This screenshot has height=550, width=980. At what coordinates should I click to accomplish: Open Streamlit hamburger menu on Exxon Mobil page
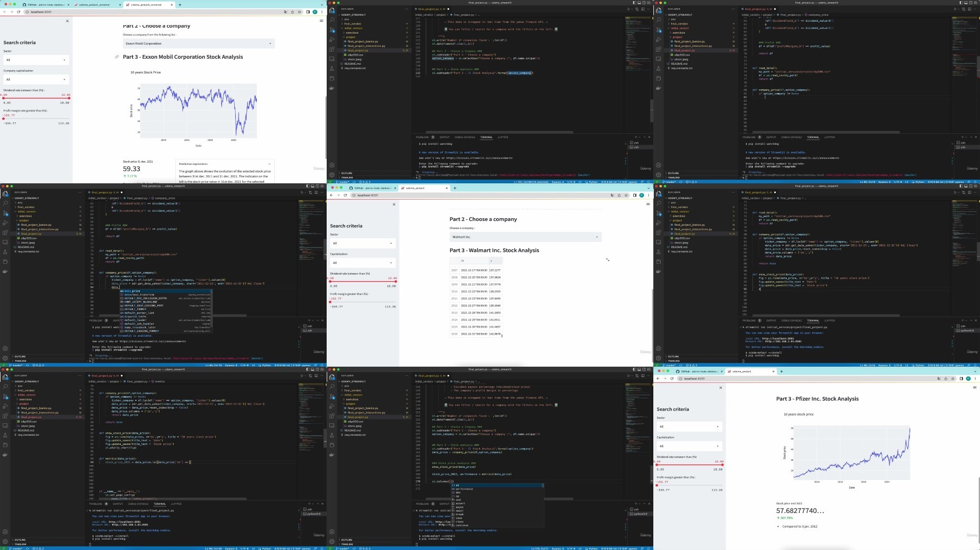321,21
